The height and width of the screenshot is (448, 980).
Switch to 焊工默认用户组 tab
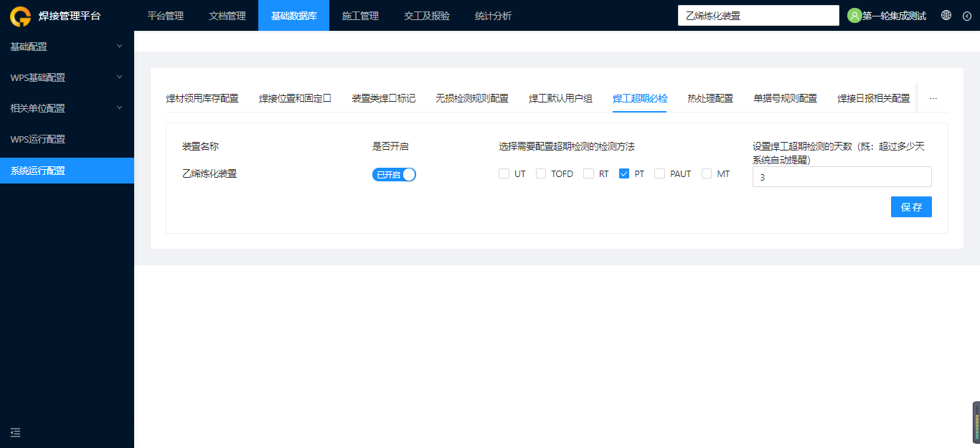(x=561, y=98)
